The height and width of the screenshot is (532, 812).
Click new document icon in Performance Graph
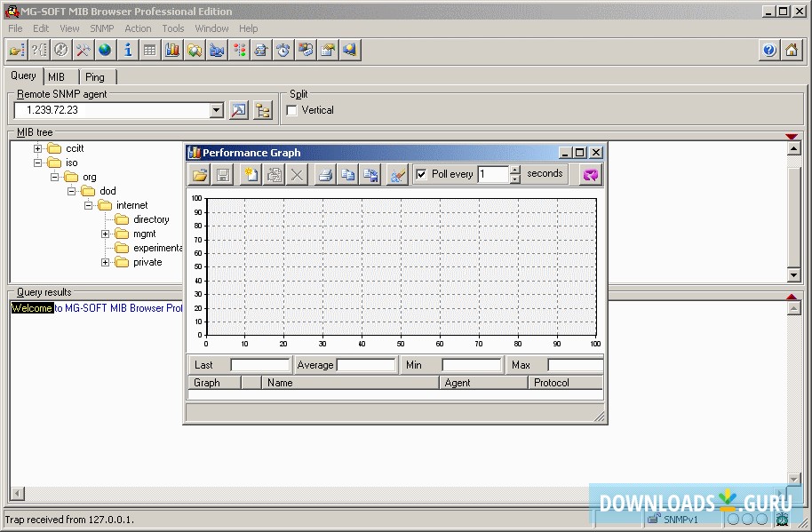251,174
